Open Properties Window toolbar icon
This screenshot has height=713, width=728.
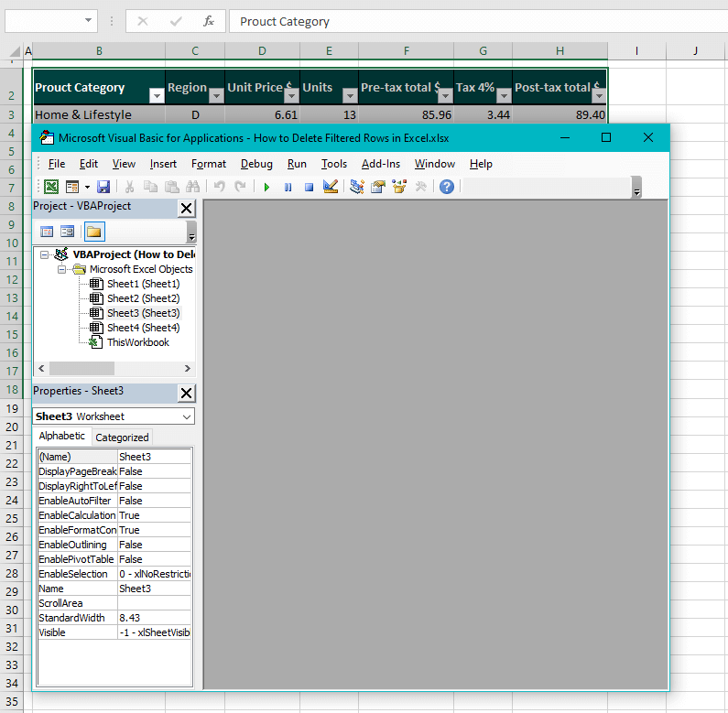tap(378, 187)
